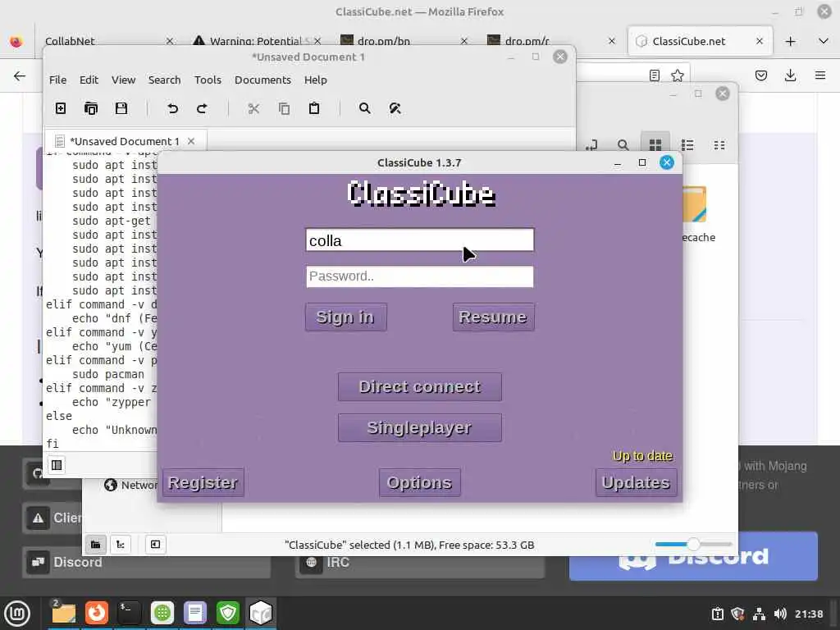This screenshot has height=630, width=840.
Task: Click the Register button in ClassiCube
Action: pos(203,482)
